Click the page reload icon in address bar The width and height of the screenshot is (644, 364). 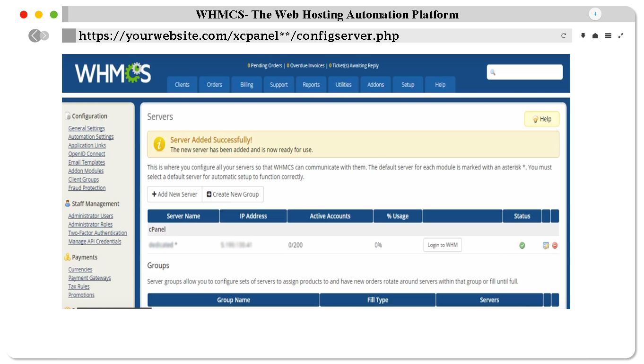(564, 36)
